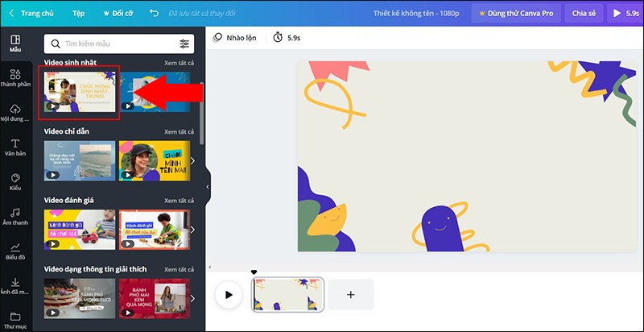644x332 pixels.
Task: Open the Thư mục folders tab
Action: [15, 320]
